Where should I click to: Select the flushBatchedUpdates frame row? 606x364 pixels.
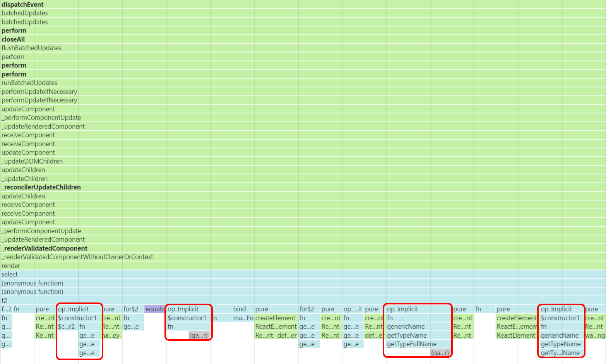click(31, 48)
